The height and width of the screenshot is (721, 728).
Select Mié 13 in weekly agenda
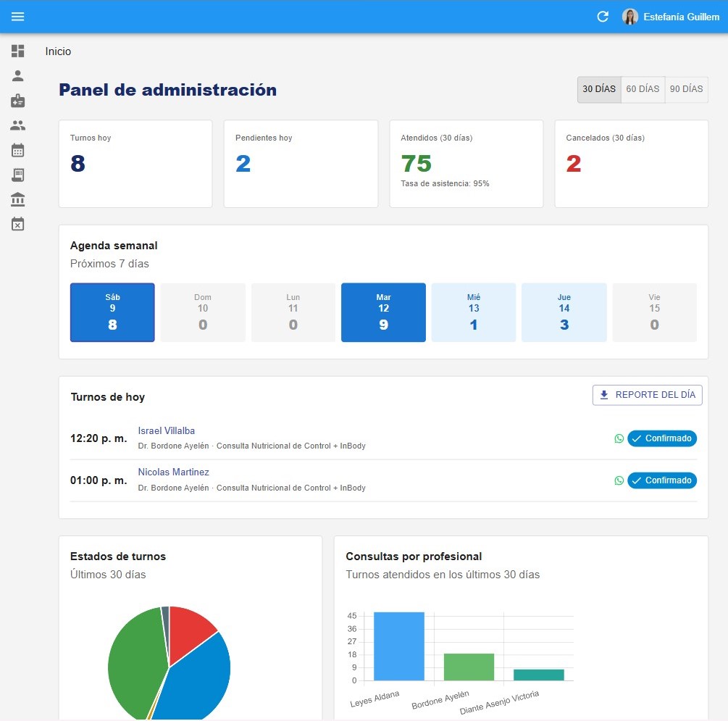pyautogui.click(x=474, y=312)
